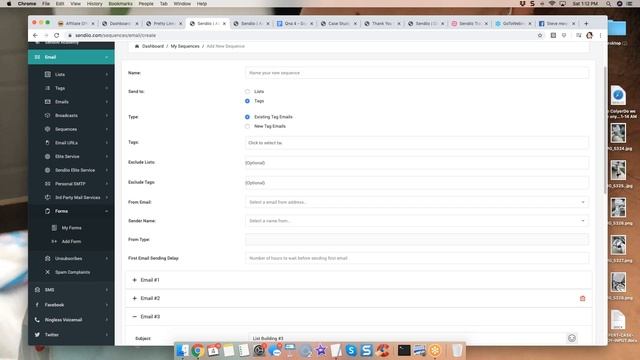Open the Sender Name dropdown

pyautogui.click(x=417, y=221)
